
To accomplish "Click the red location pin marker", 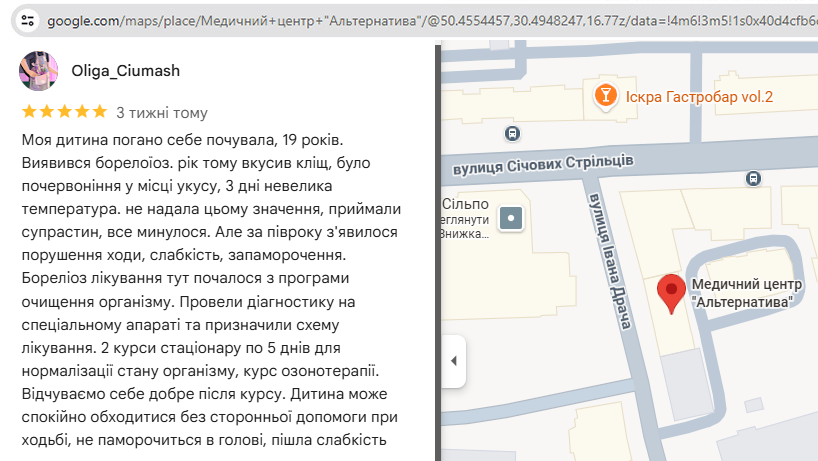I will point(670,293).
